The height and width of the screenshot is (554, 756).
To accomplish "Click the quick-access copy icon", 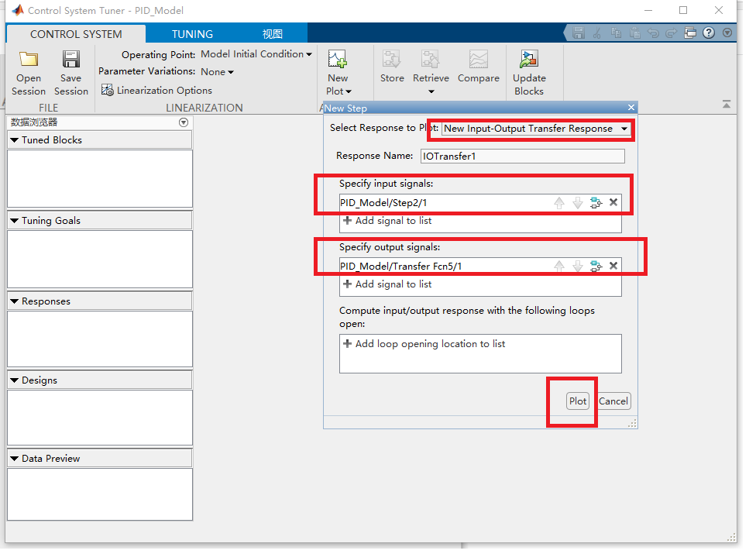I will [616, 33].
